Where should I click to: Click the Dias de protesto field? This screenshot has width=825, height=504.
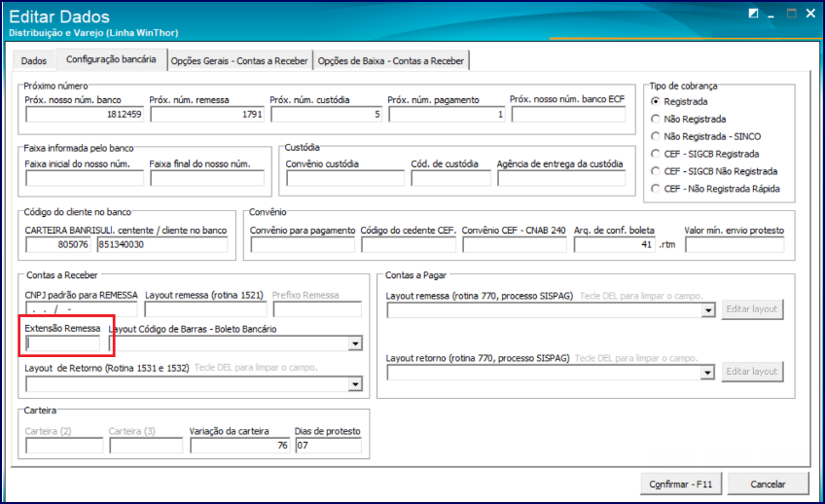pyautogui.click(x=328, y=446)
